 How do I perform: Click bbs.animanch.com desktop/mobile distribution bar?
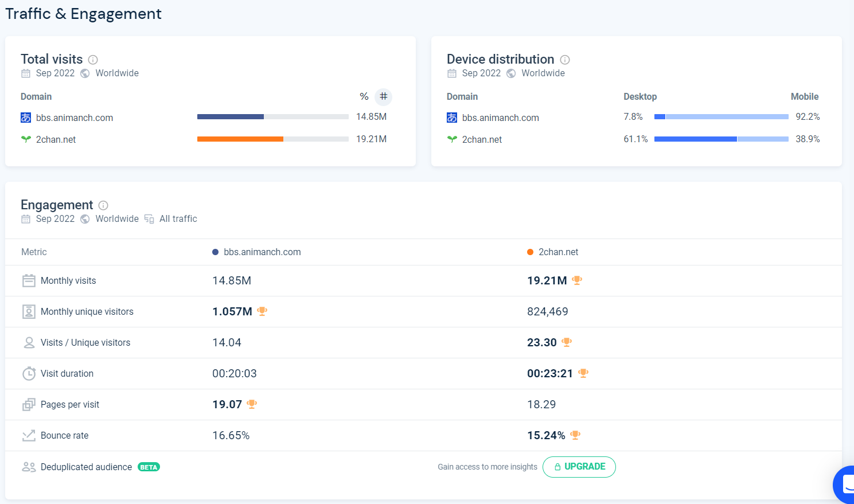click(x=721, y=116)
